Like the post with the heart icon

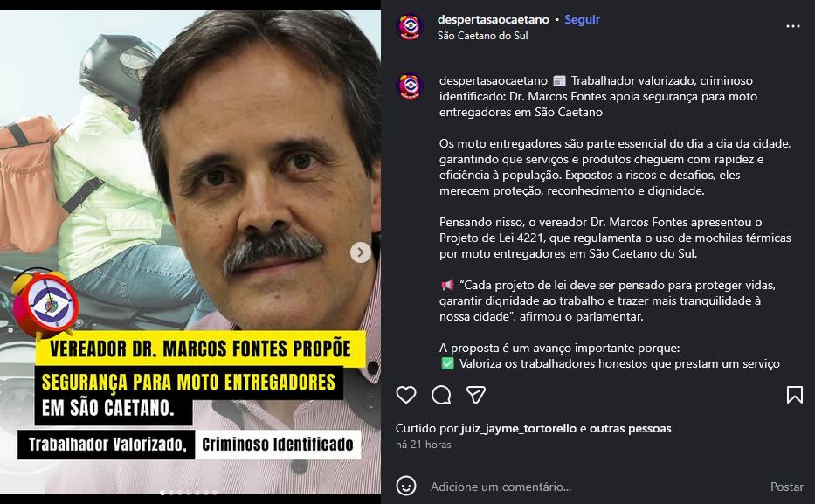click(x=406, y=395)
